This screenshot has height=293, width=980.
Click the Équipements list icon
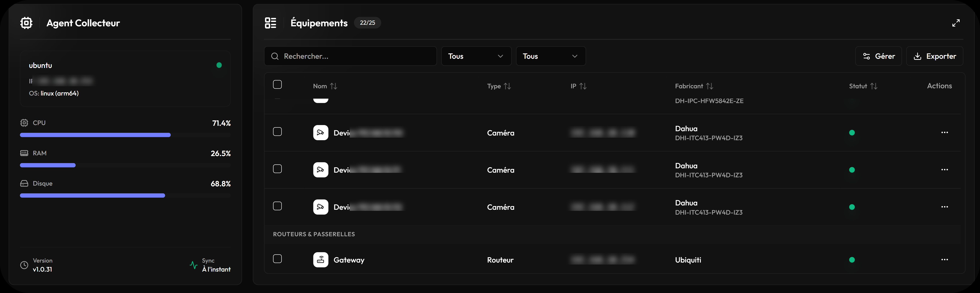point(270,23)
